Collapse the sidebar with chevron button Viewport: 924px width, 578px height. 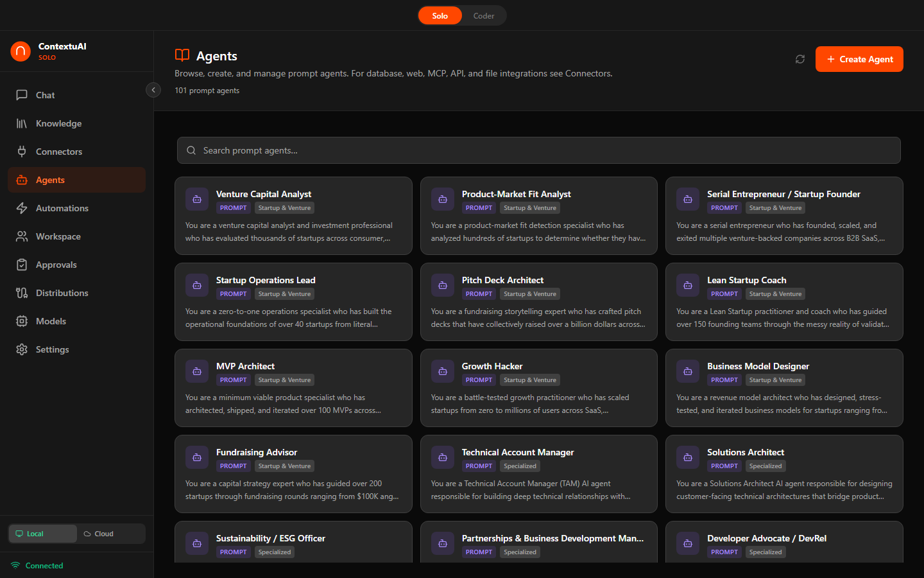(153, 90)
